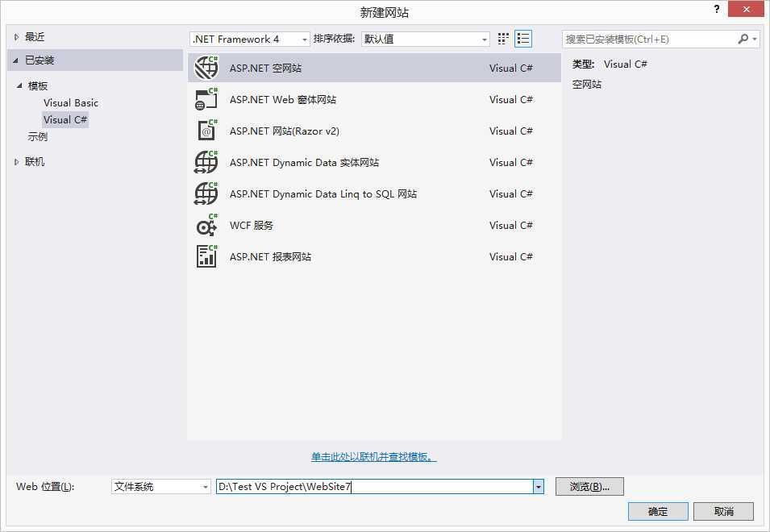Select the WCF 服务 template name

point(252,225)
